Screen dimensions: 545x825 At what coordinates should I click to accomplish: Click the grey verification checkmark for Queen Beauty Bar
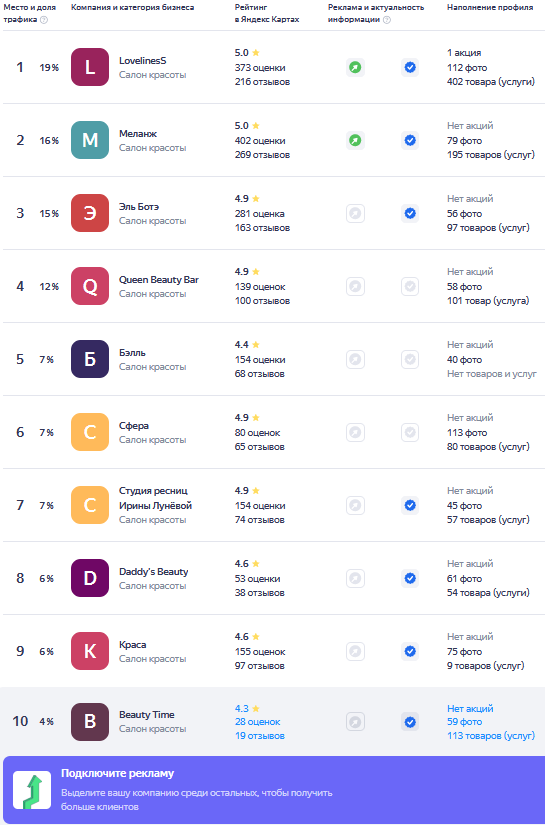[x=410, y=287]
